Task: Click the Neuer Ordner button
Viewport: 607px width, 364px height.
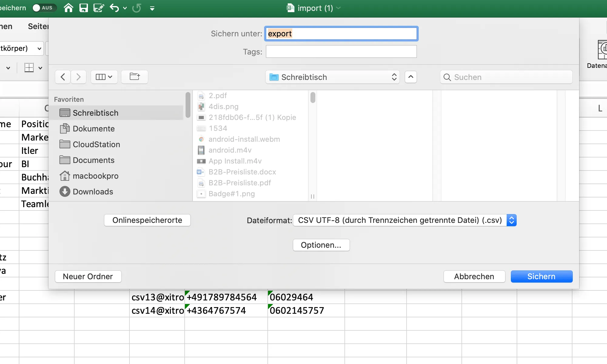Action: (88, 276)
